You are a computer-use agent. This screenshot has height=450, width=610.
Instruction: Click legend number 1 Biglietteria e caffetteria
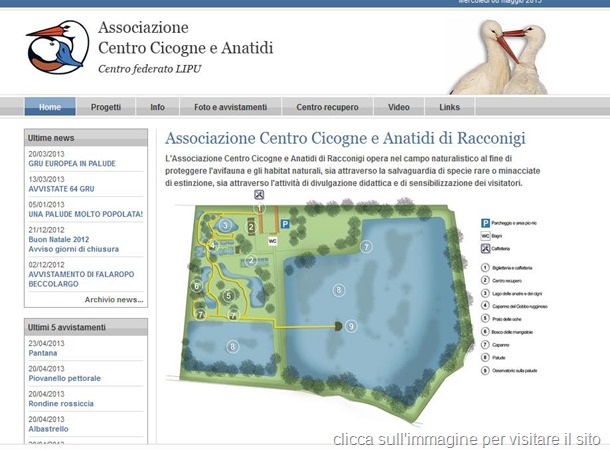click(x=485, y=268)
